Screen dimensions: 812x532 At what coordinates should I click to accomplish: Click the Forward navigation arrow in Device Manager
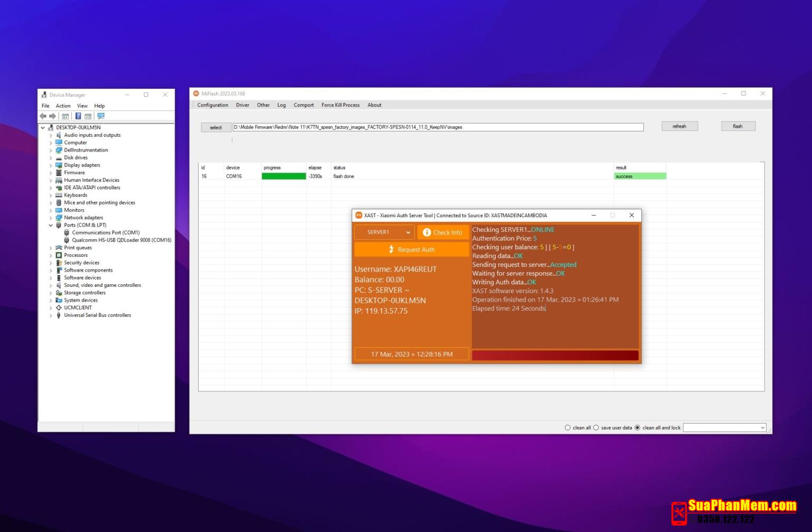(x=53, y=116)
